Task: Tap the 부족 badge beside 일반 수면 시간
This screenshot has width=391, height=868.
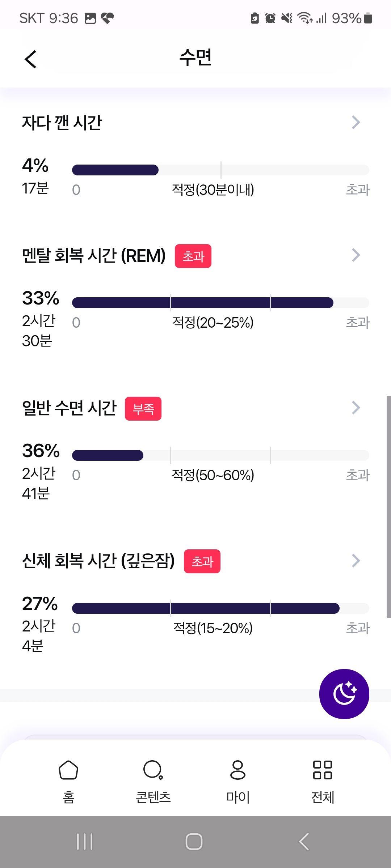Action: click(x=143, y=409)
